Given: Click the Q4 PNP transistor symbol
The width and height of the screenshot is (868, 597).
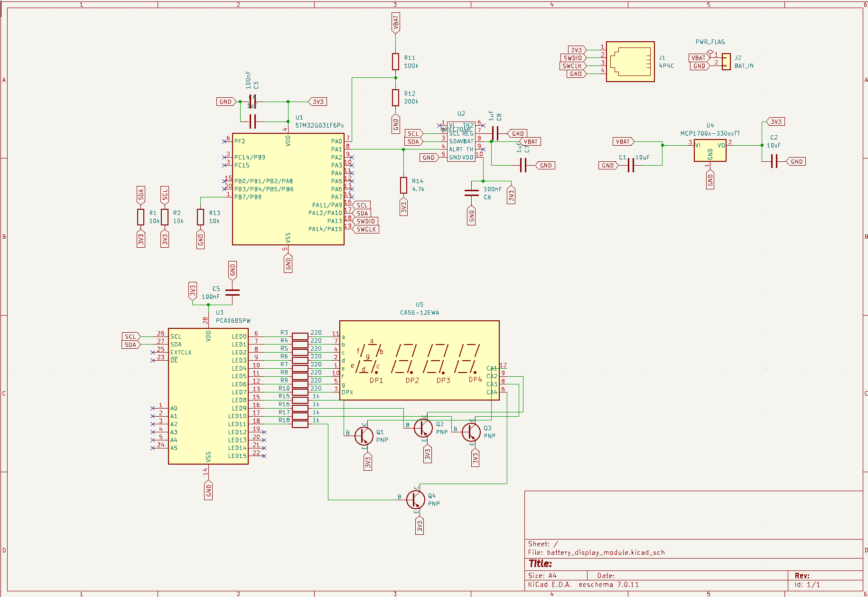Looking at the screenshot, I should (416, 499).
